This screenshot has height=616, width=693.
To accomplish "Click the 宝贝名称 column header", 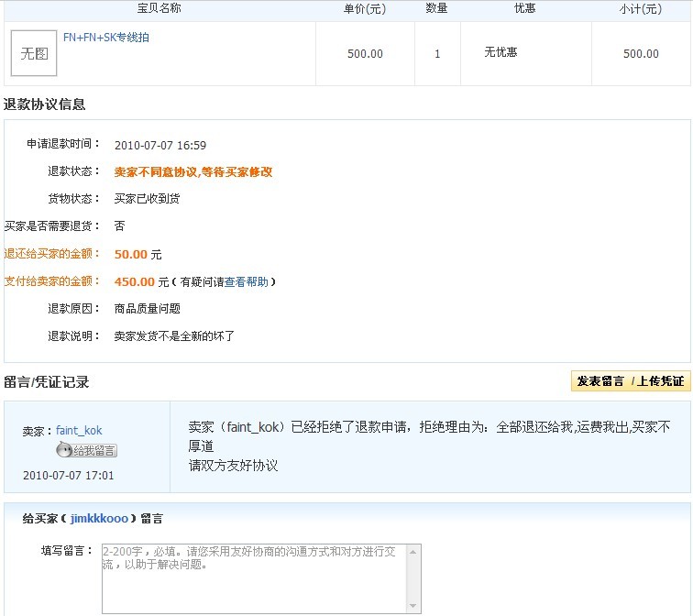I will click(159, 9).
